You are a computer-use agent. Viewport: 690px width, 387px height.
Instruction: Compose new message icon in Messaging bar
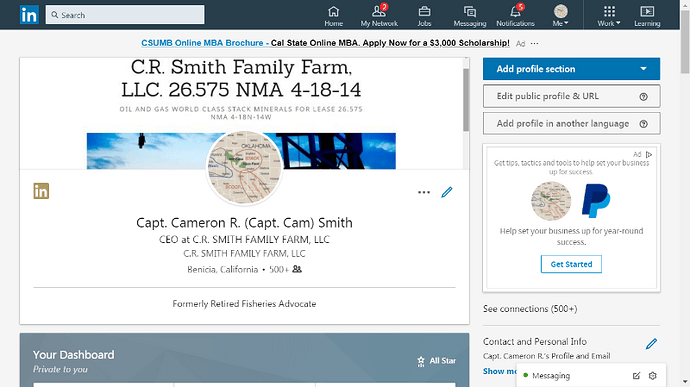[x=636, y=376]
